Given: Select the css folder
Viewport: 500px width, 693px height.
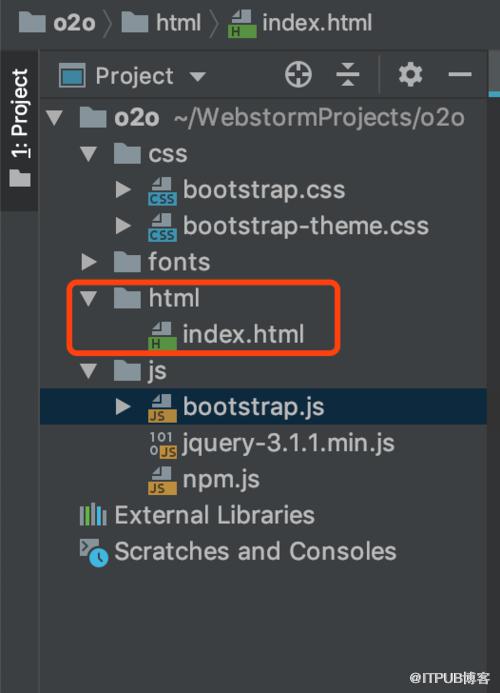Looking at the screenshot, I should coord(168,154).
